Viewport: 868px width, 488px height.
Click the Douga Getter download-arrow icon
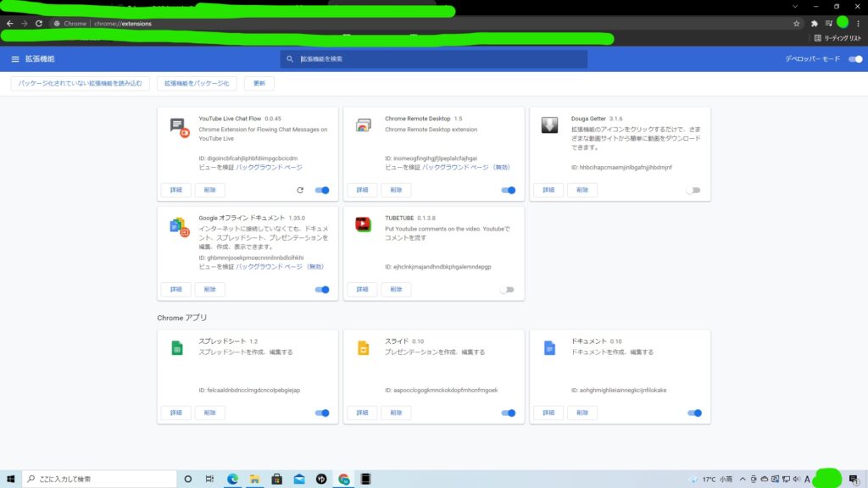549,125
